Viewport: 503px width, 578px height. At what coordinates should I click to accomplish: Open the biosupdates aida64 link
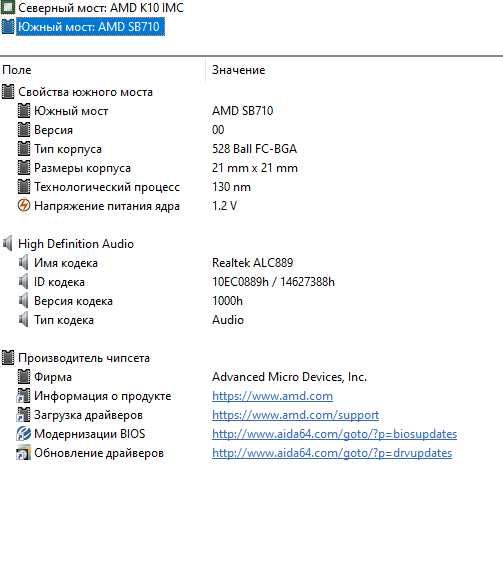335,434
